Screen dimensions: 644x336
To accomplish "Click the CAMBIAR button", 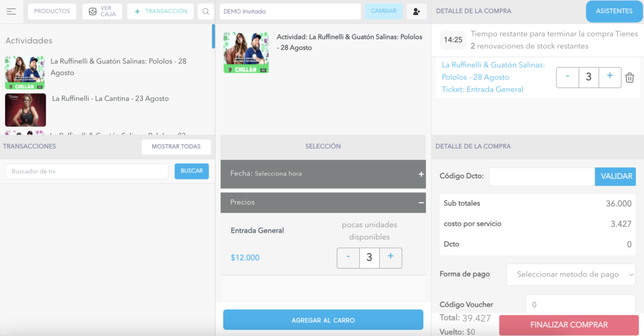I will 384,11.
